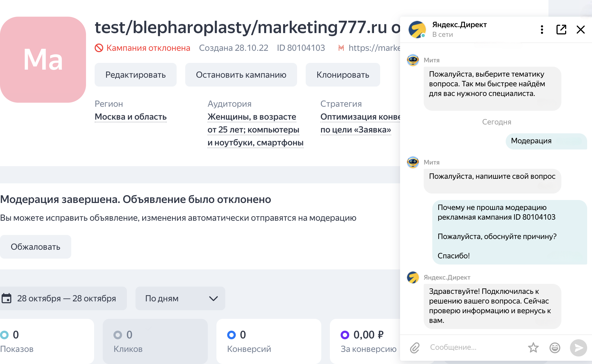Viewport: 592px width, 364px height.
Task: Toggle the Кликов metric card
Action: pyautogui.click(x=155, y=341)
